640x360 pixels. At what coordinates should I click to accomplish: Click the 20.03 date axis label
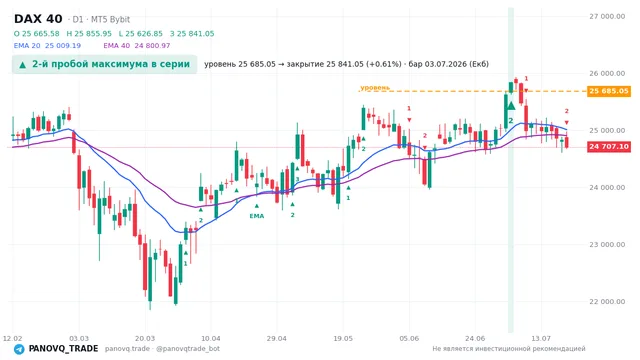(x=145, y=338)
